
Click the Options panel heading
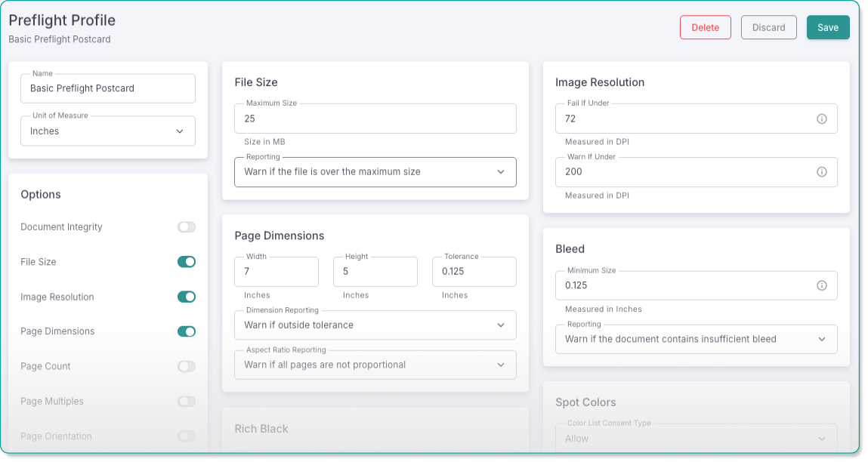tap(40, 194)
